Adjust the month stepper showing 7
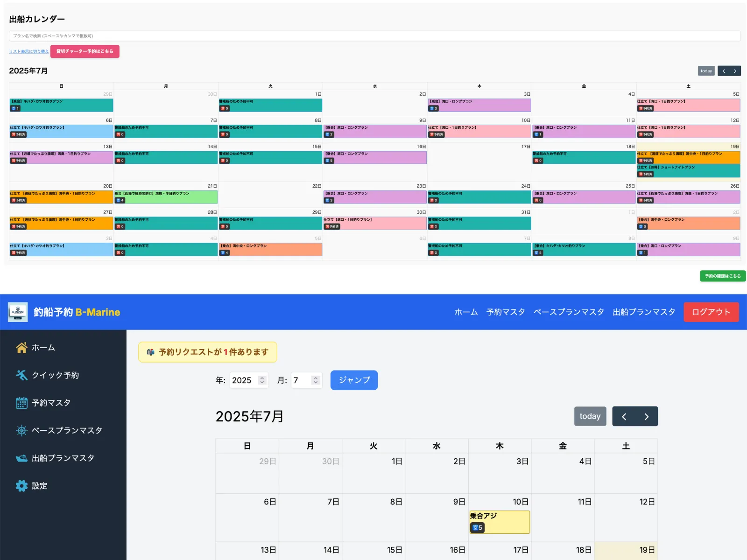The height and width of the screenshot is (560, 747). pos(316,380)
